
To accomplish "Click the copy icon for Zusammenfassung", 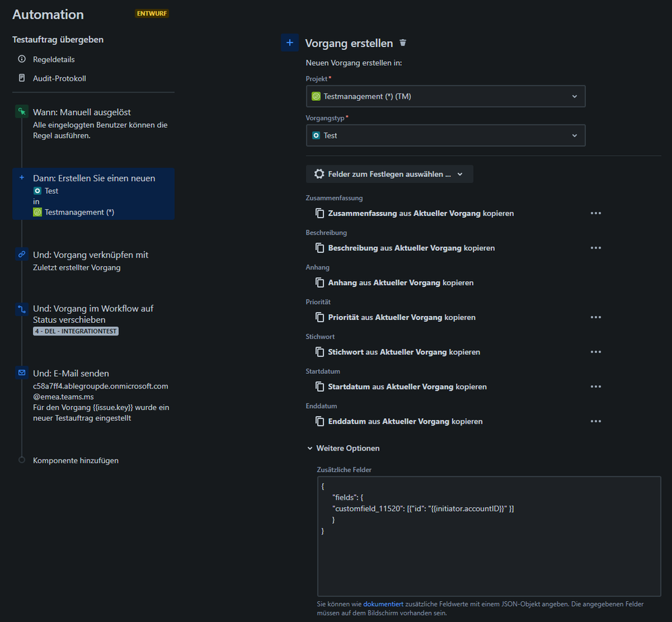I will pos(321,213).
